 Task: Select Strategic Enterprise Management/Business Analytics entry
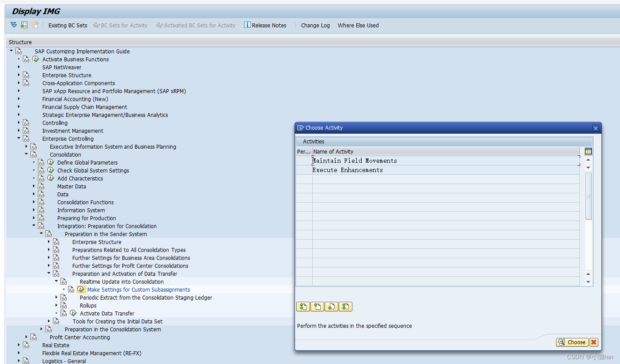pos(105,115)
